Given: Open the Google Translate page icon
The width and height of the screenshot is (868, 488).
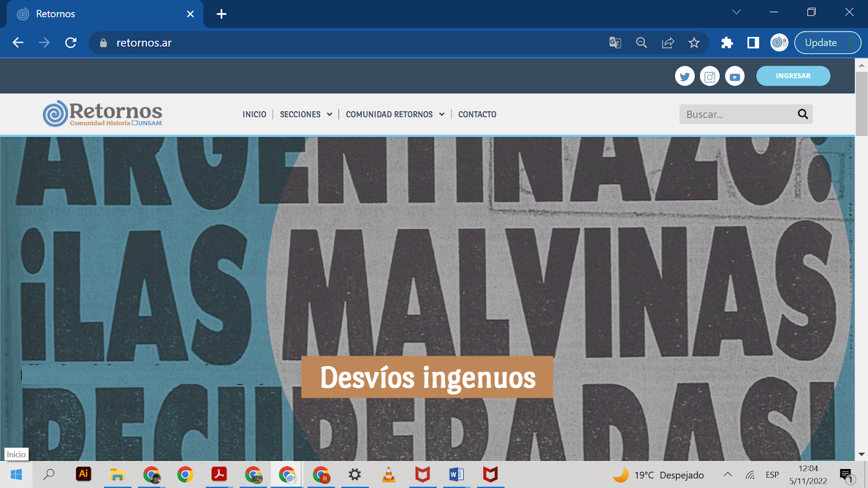Looking at the screenshot, I should (x=615, y=43).
